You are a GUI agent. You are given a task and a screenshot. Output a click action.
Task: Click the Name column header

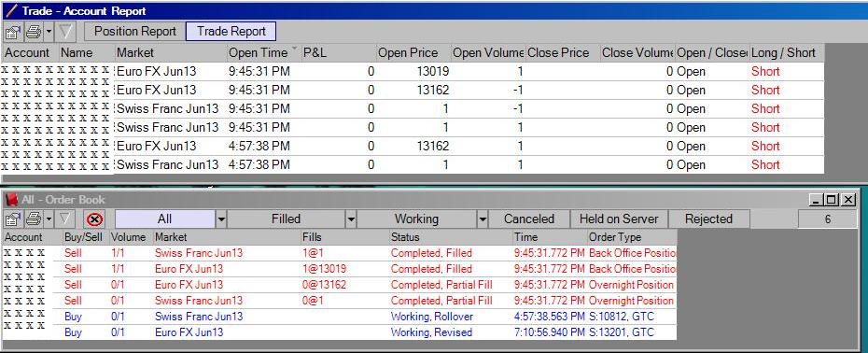point(87,52)
